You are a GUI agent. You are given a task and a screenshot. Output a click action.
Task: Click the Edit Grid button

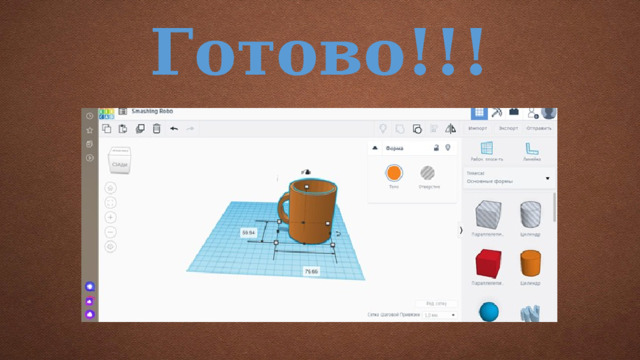pyautogui.click(x=436, y=304)
